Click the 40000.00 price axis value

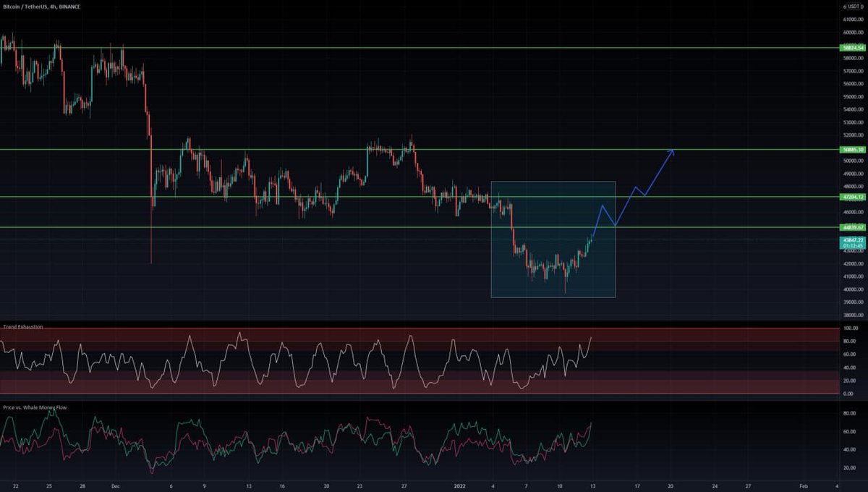852,289
